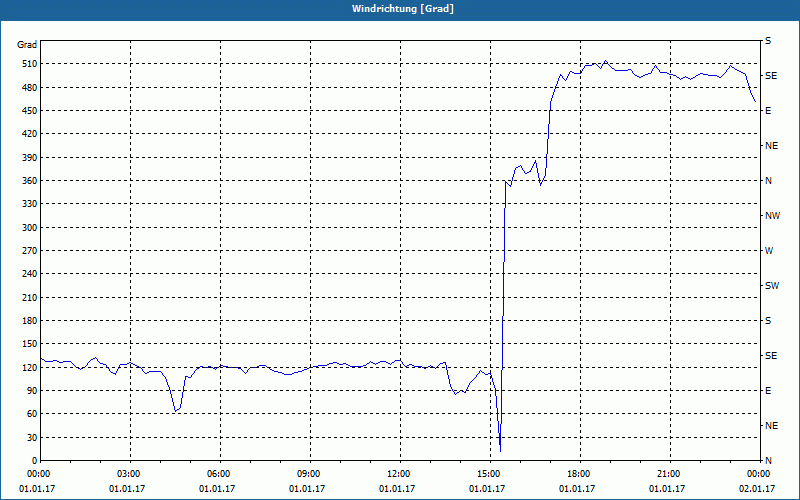
Task: Select the 390 y-axis value
Action: pyautogui.click(x=30, y=158)
